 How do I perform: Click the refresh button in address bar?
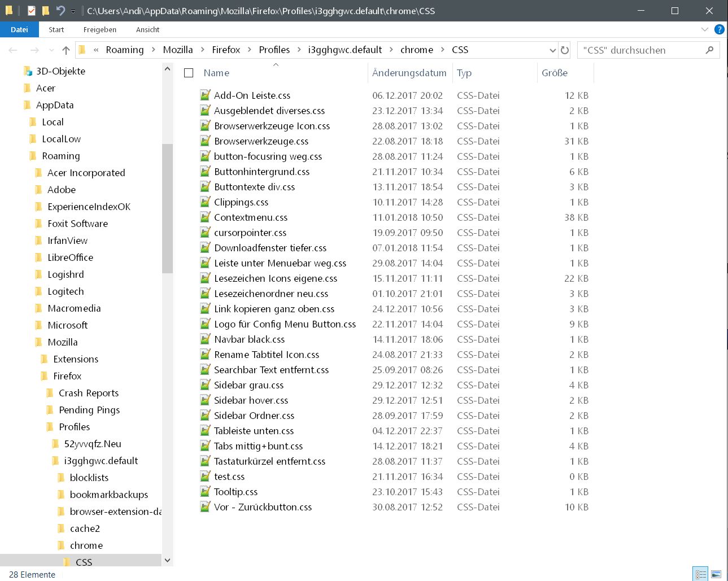tap(564, 50)
